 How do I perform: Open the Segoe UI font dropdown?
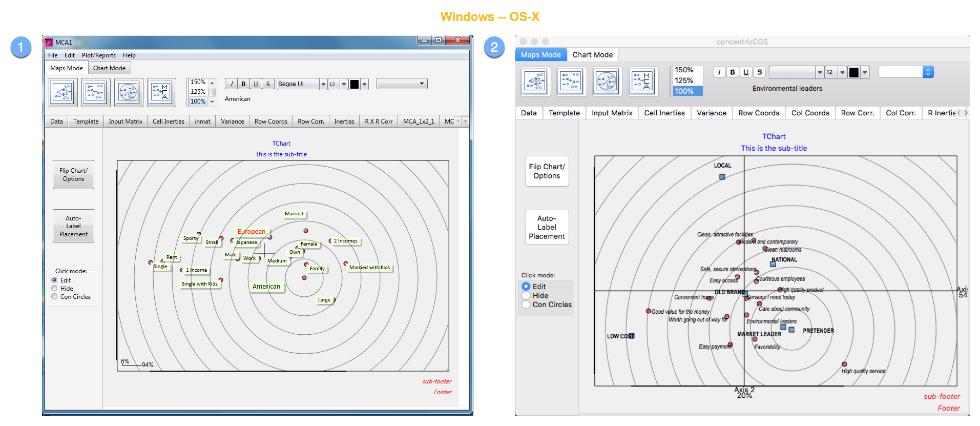point(323,84)
